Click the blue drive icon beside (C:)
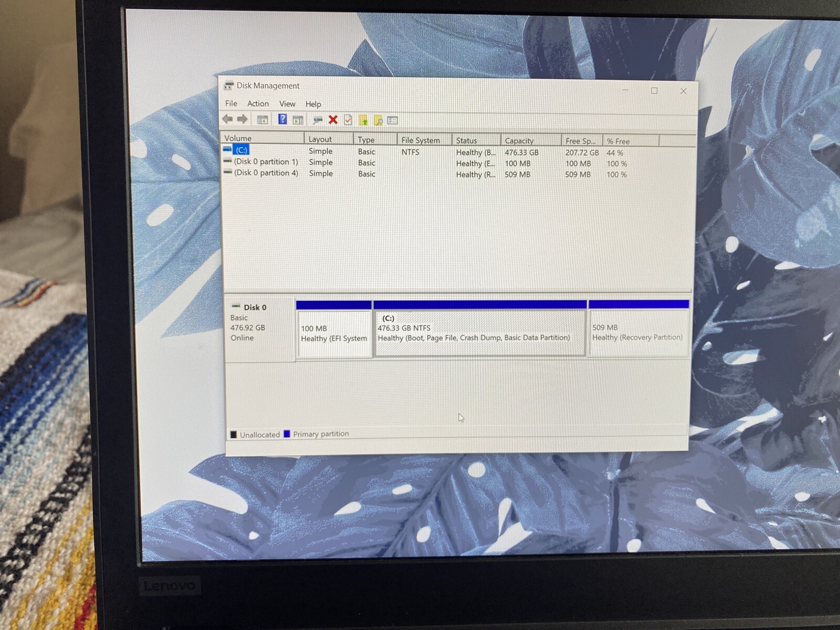The width and height of the screenshot is (840, 630). (x=227, y=149)
